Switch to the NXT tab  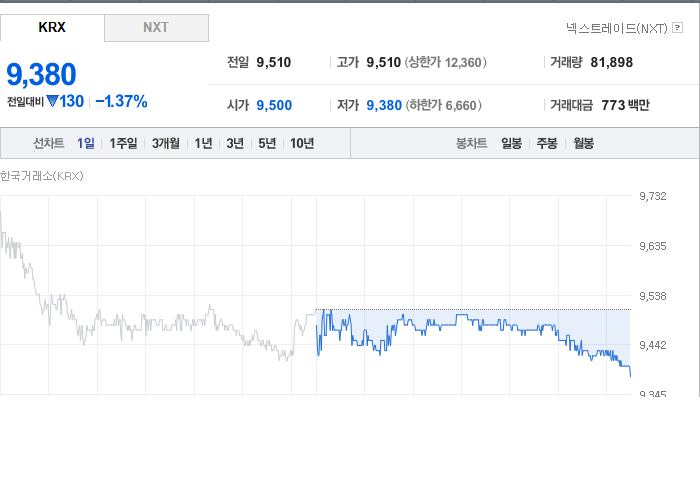click(x=156, y=28)
